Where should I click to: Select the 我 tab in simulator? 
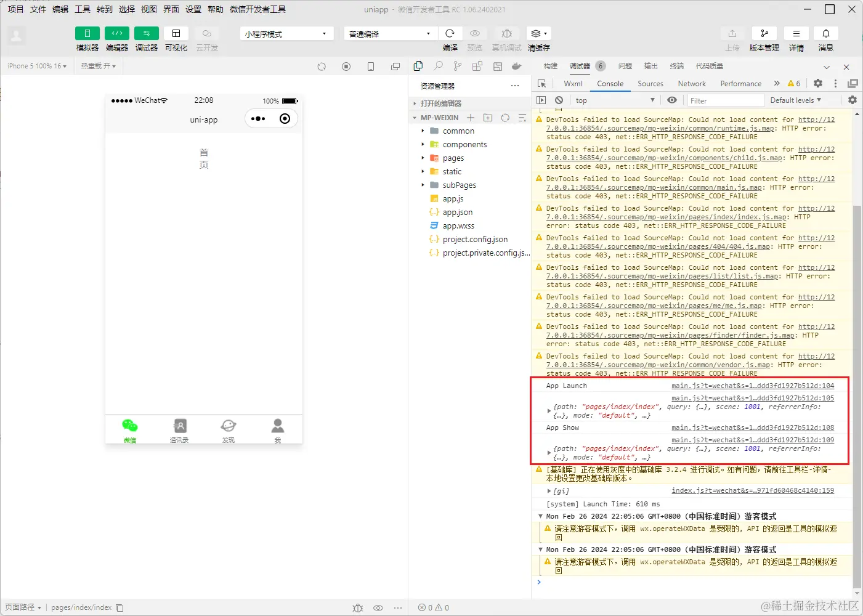pyautogui.click(x=278, y=431)
